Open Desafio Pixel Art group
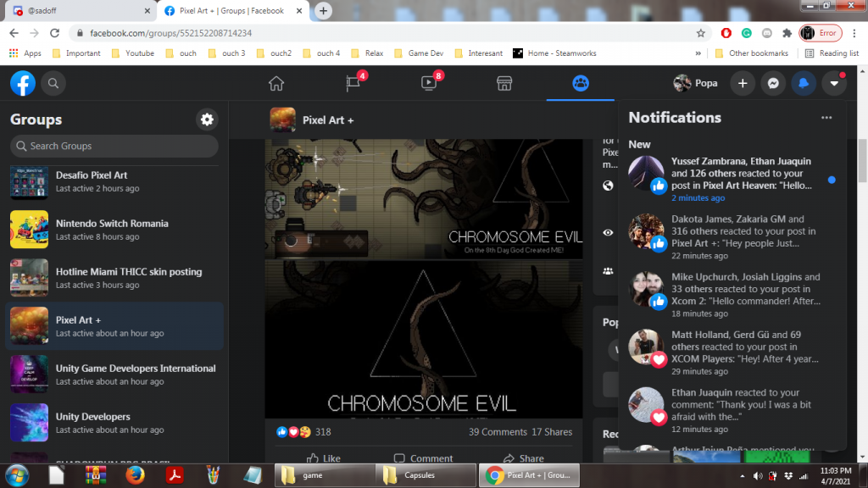The width and height of the screenshot is (868, 488). click(114, 181)
